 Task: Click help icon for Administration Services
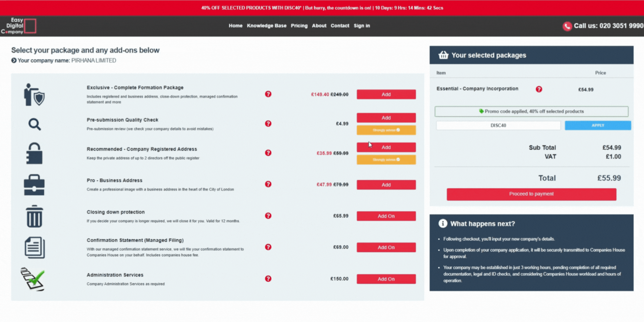[268, 279]
